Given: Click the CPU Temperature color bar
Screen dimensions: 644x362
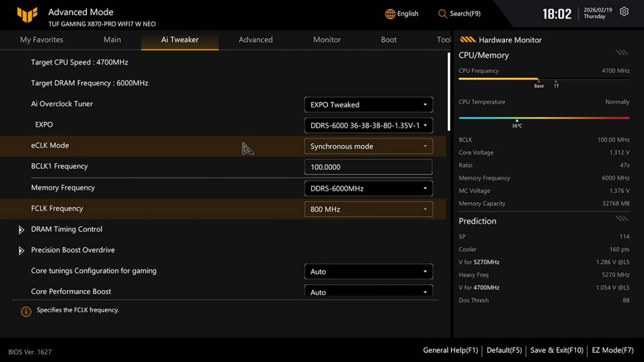Looking at the screenshot, I should click(x=544, y=118).
